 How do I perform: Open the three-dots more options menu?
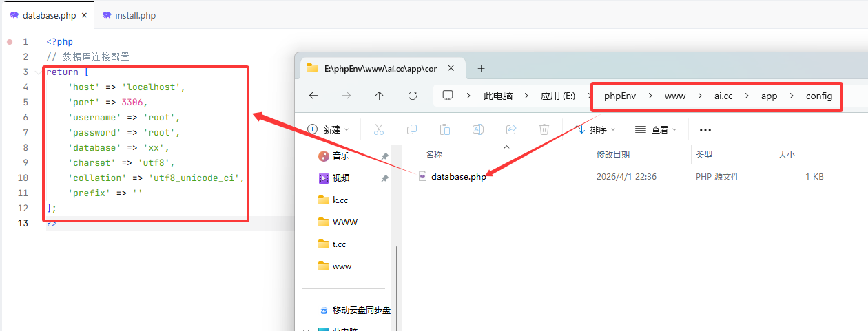[x=705, y=129]
